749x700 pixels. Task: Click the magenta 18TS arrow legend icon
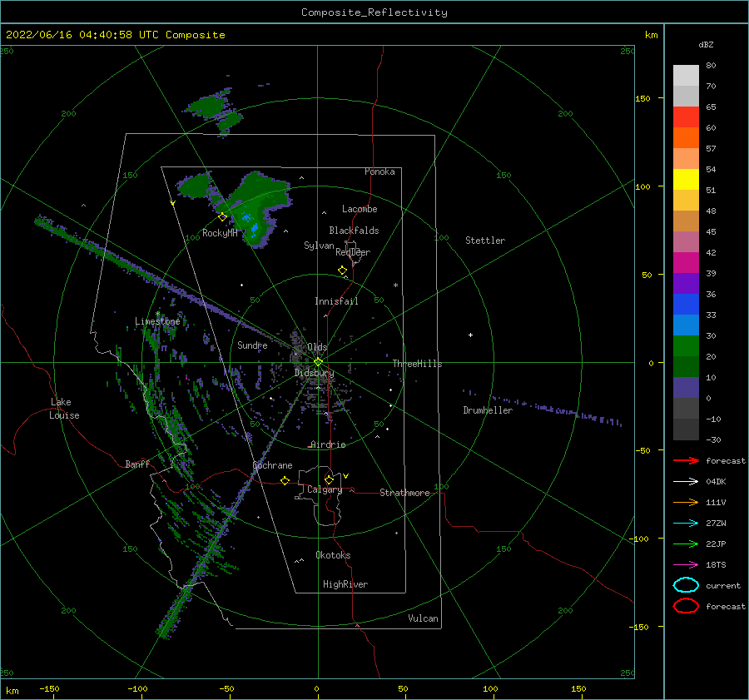pos(686,565)
